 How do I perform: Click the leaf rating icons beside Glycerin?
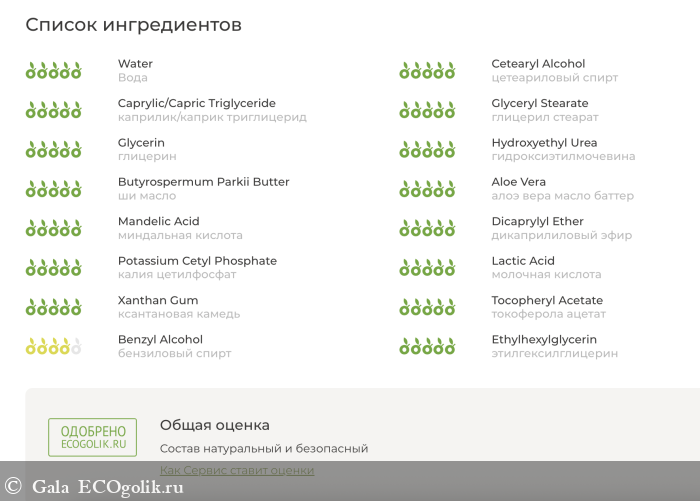pos(53,150)
